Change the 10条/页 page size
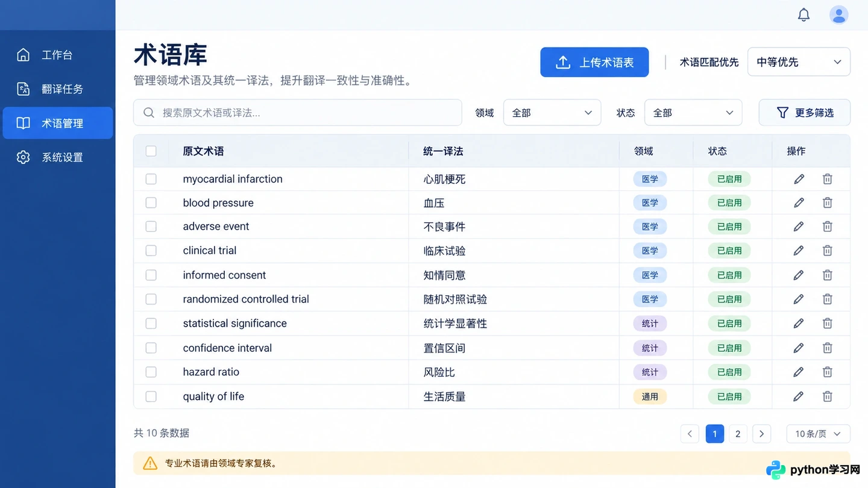The image size is (868, 488). (818, 434)
